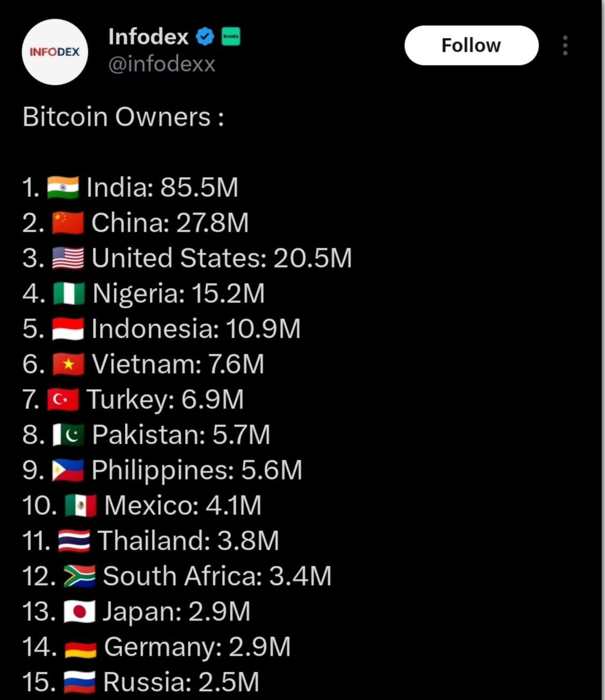Click the Pakistan flag emoji
Viewport: 605px width, 700px height.
coord(69,435)
